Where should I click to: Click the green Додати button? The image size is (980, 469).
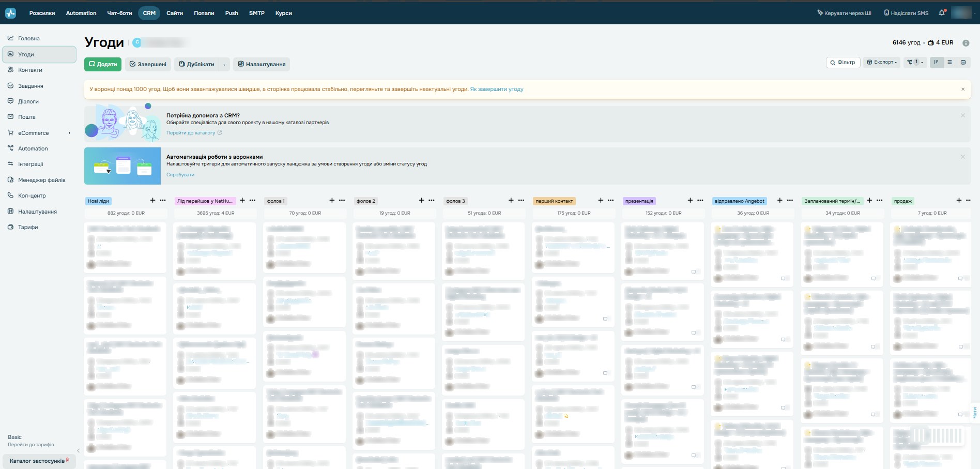click(103, 64)
